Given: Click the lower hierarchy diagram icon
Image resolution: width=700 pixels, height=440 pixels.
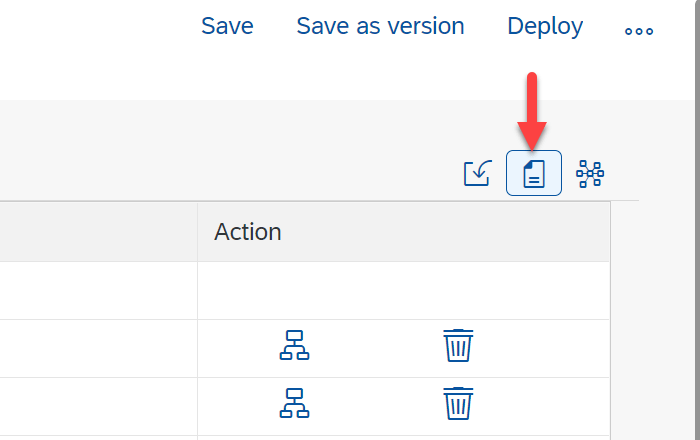Looking at the screenshot, I should (294, 403).
